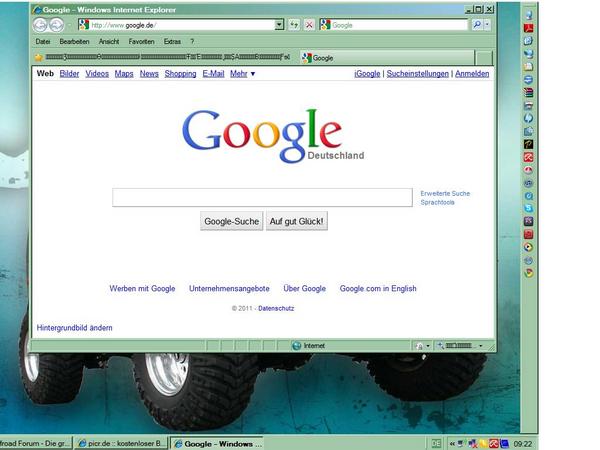The image size is (600, 450).
Task: Click the Google favicon in address bar
Action: click(84, 25)
